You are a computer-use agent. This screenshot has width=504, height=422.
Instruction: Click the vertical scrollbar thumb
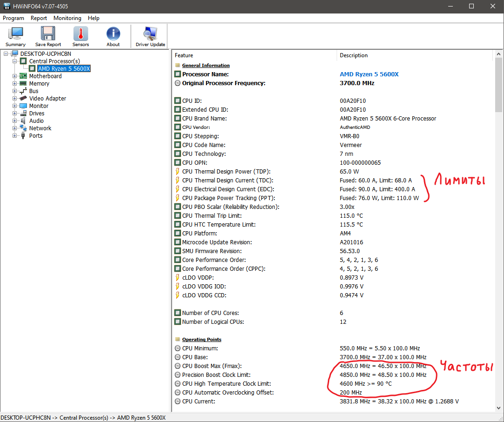498,85
